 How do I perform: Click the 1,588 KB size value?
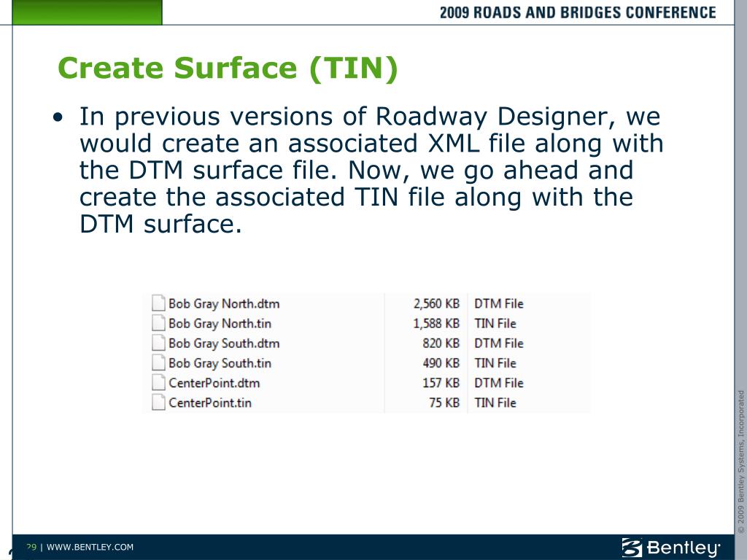[x=436, y=324]
